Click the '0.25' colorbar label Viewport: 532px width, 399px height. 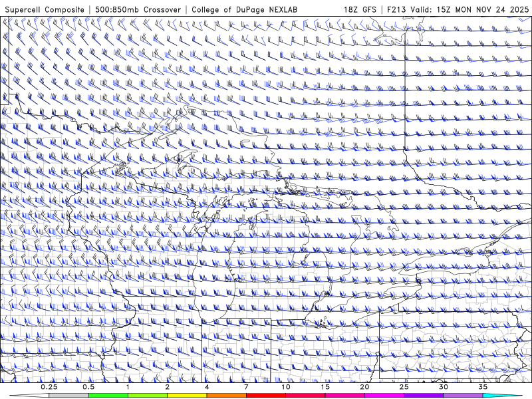[x=49, y=387]
